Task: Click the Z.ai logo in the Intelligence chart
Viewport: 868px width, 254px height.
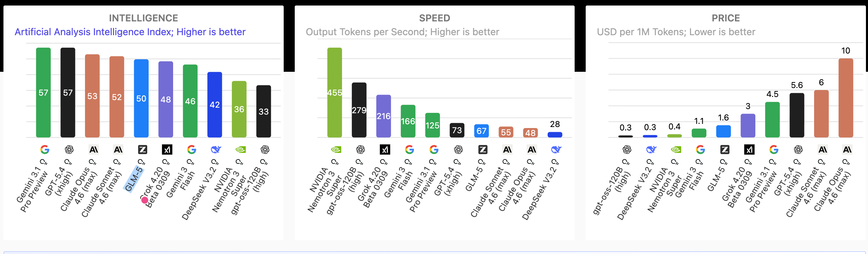Action: tap(142, 149)
